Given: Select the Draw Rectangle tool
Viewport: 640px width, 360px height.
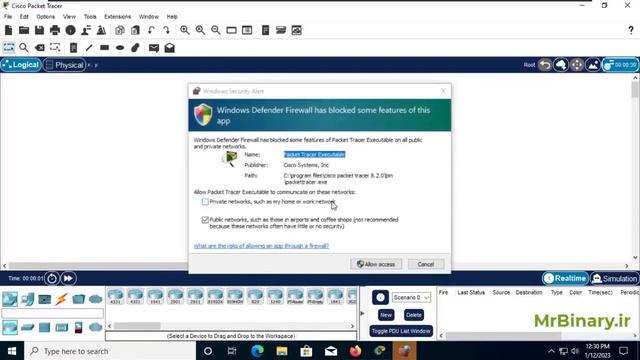Looking at the screenshot, I should [x=104, y=48].
